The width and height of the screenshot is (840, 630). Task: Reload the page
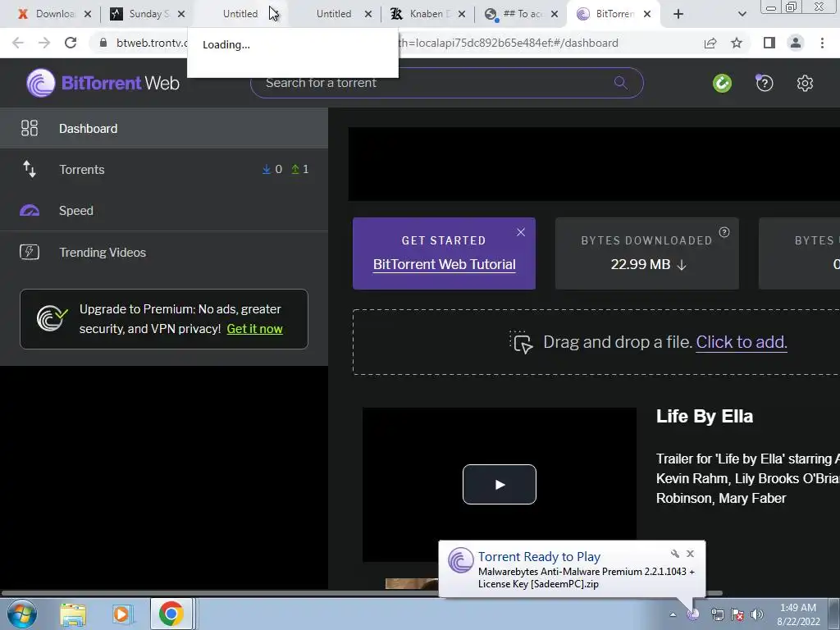click(x=71, y=43)
